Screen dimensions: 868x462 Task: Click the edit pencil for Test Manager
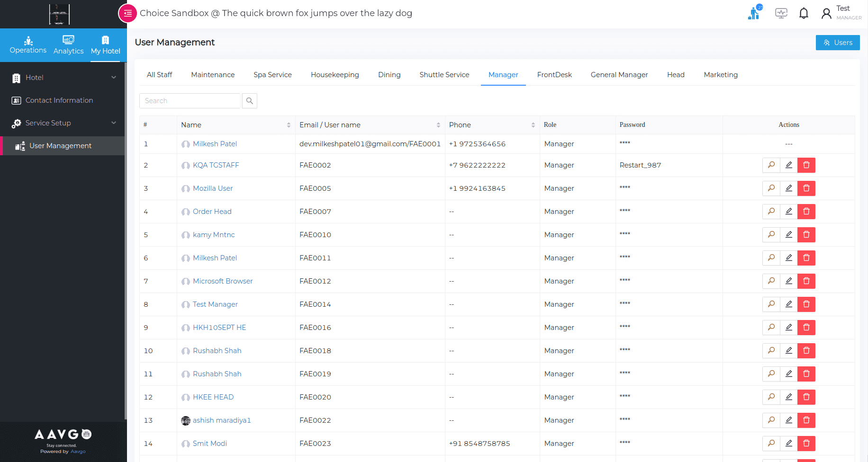789,304
